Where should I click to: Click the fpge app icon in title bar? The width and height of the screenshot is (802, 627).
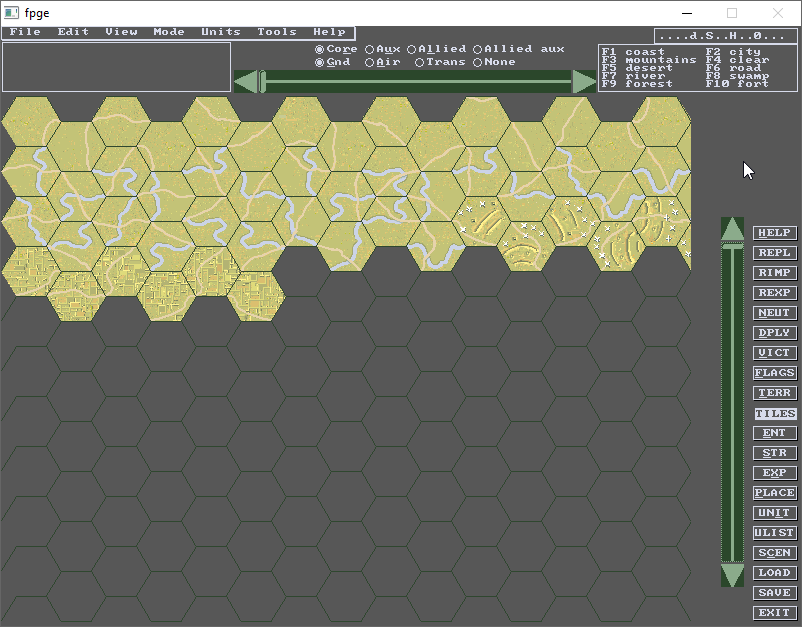(x=11, y=13)
